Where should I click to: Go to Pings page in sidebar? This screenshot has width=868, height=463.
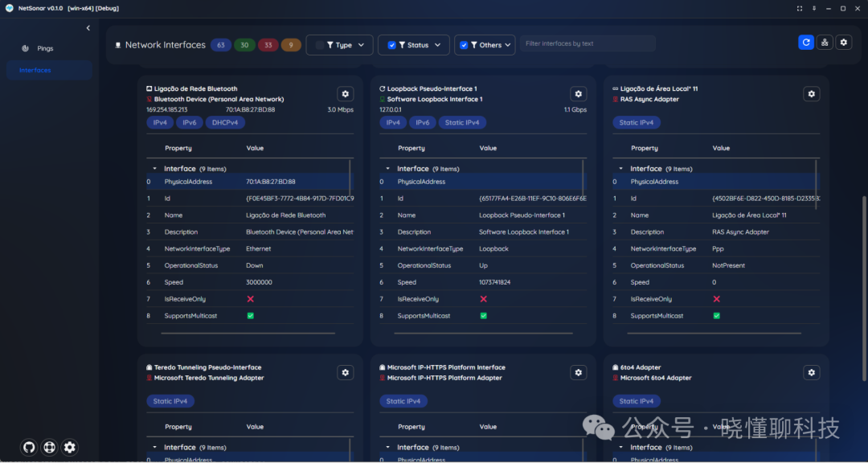pyautogui.click(x=45, y=48)
